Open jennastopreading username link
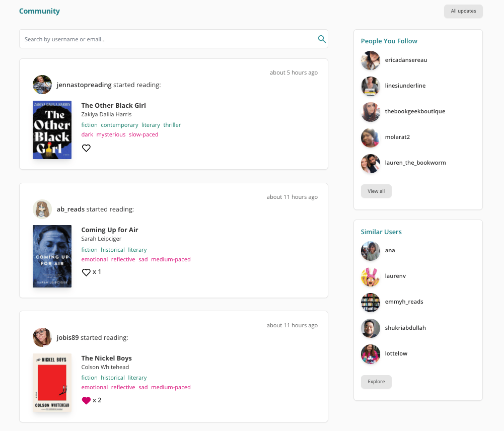Image resolution: width=504 pixels, height=431 pixels. coord(84,85)
